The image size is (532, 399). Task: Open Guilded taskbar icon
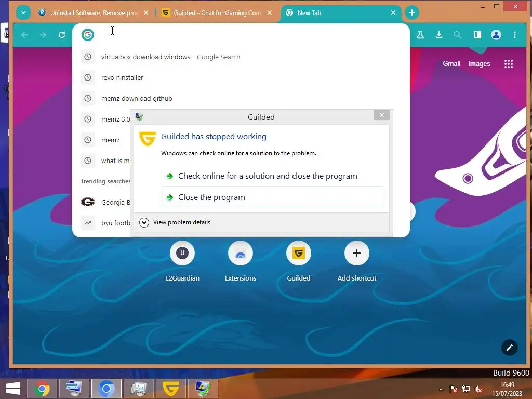[x=171, y=389]
